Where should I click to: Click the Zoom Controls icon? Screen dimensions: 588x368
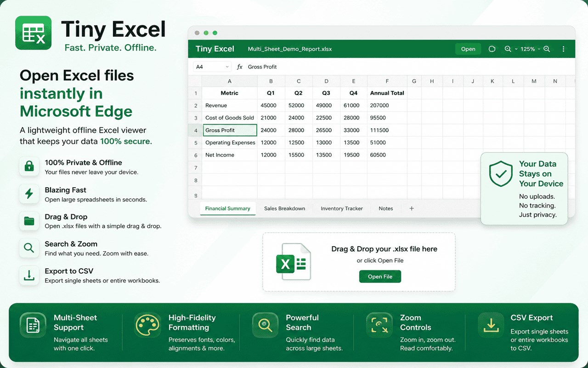(379, 325)
